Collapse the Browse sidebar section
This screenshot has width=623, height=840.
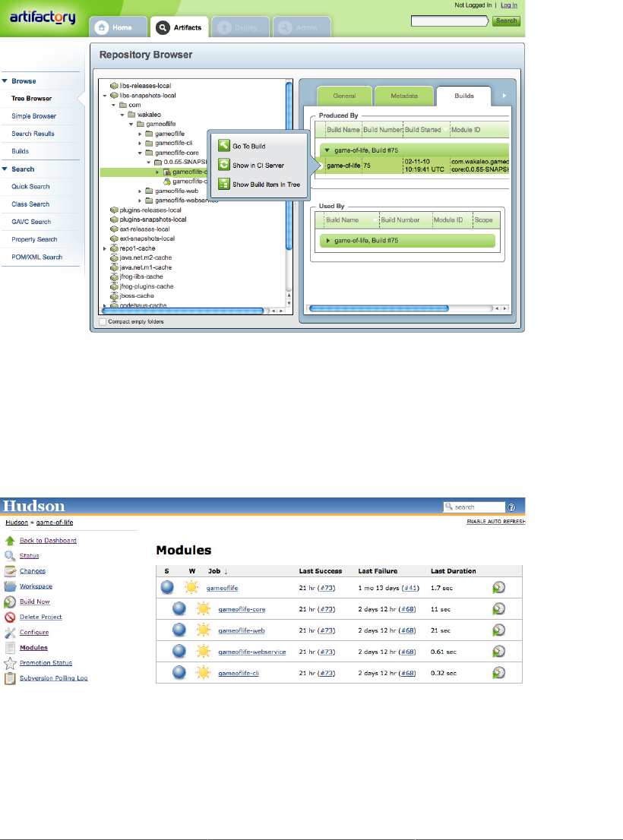pyautogui.click(x=5, y=81)
